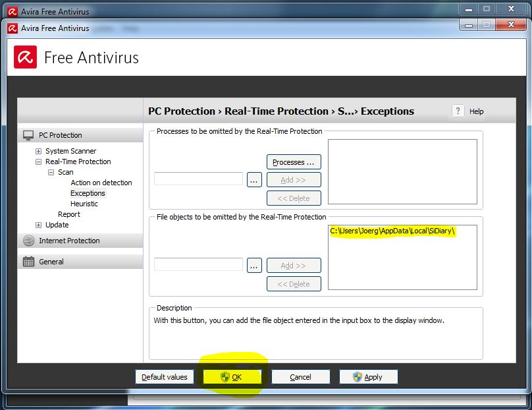Apply the exception settings
The image size is (532, 410).
(x=368, y=376)
